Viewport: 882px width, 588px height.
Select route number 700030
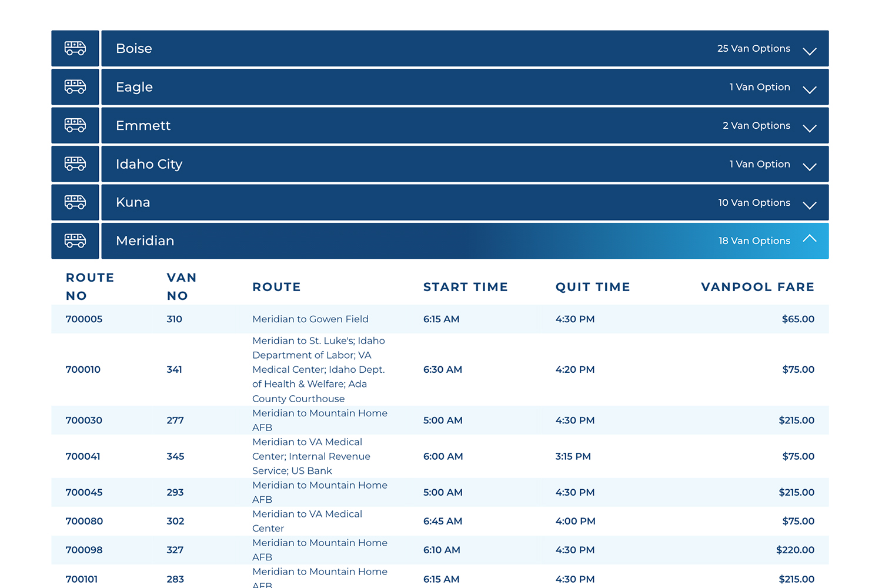point(84,420)
